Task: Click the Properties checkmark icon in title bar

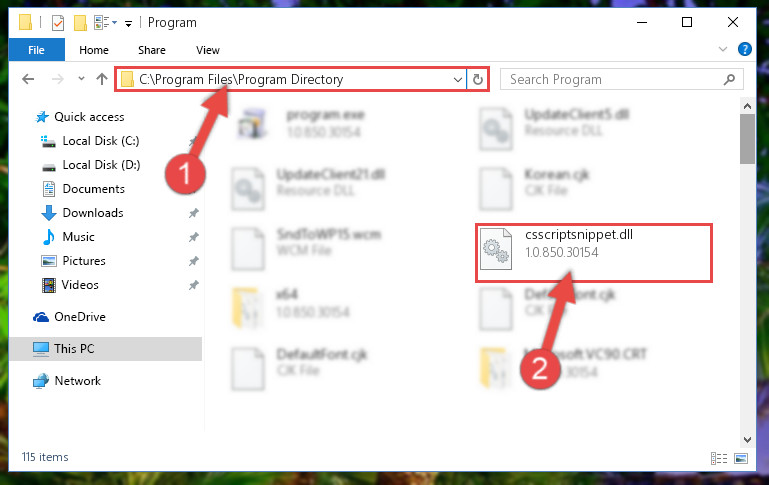Action: click(x=58, y=23)
